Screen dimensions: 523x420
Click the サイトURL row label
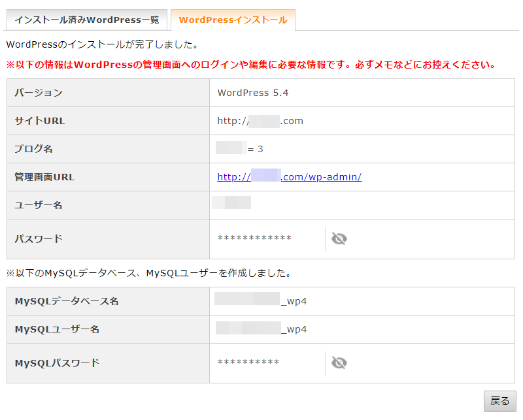[x=40, y=121]
